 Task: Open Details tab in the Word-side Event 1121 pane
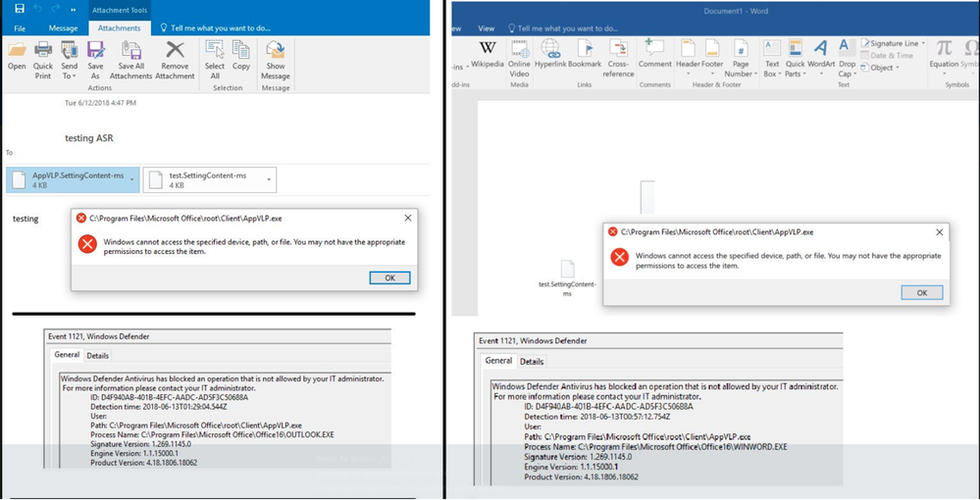click(x=532, y=361)
